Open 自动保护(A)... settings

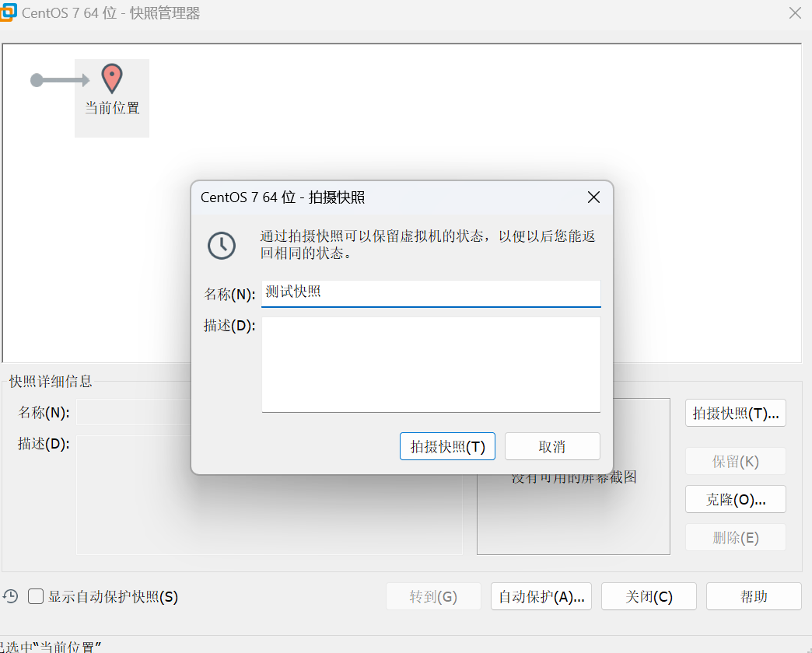pos(541,596)
